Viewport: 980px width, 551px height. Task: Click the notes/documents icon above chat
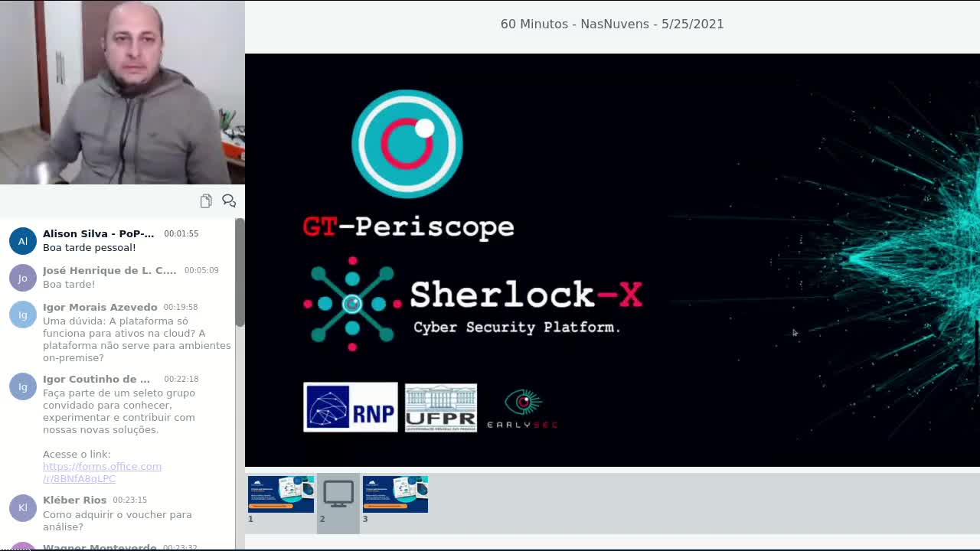click(x=206, y=201)
